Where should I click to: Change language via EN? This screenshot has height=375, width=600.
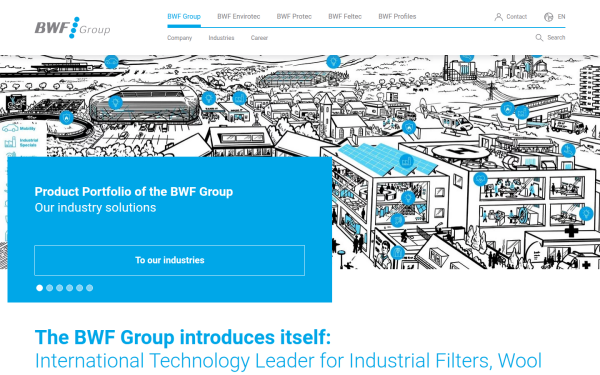tap(561, 17)
